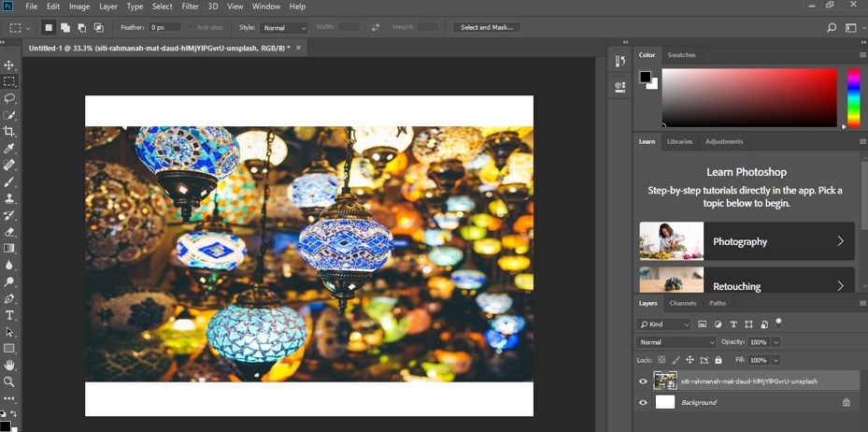Open the Color panel flyout menu

pos(862,55)
